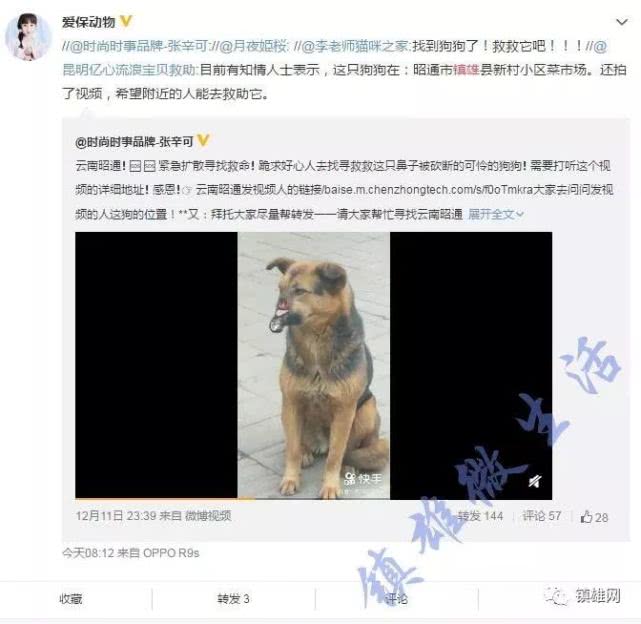Click the 爱保动物 profile avatar
641x624 pixels.
coord(29,36)
